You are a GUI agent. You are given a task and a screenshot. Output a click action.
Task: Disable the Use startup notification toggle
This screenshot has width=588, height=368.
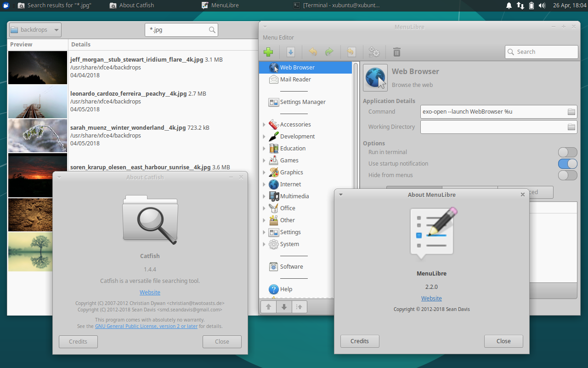(567, 163)
